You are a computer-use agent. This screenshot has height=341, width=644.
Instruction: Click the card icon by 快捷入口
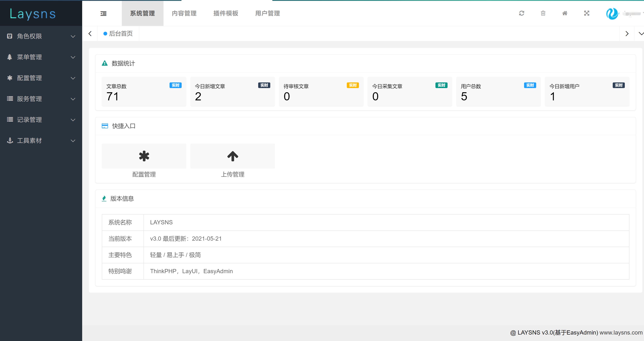[x=105, y=126]
